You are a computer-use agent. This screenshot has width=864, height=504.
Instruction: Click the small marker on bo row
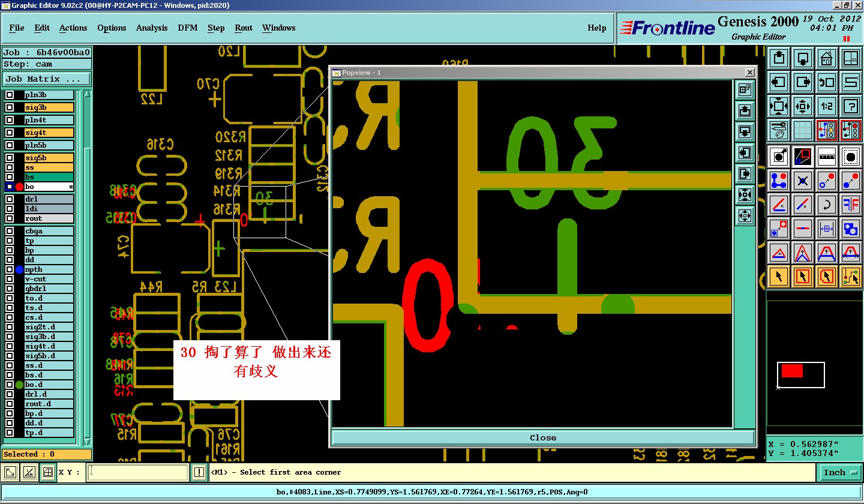click(x=71, y=187)
